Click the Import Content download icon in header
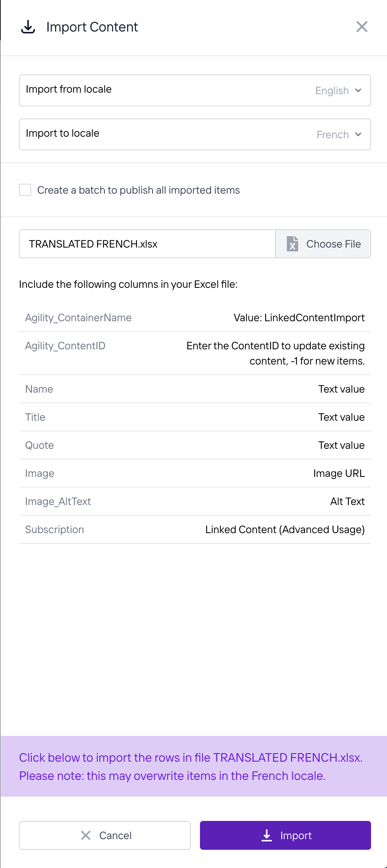Viewport: 387px width, 868px height. click(28, 27)
